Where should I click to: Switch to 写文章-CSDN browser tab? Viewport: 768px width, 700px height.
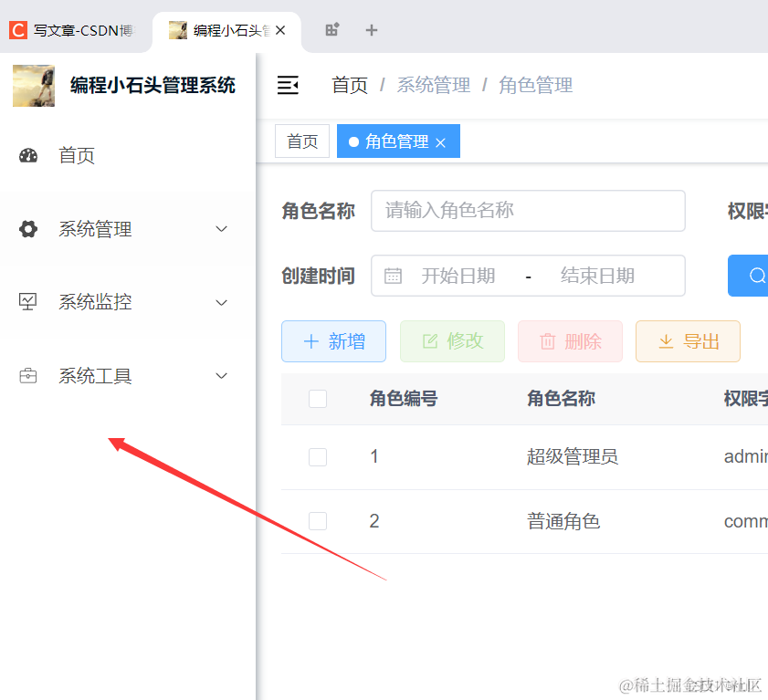coord(73,30)
